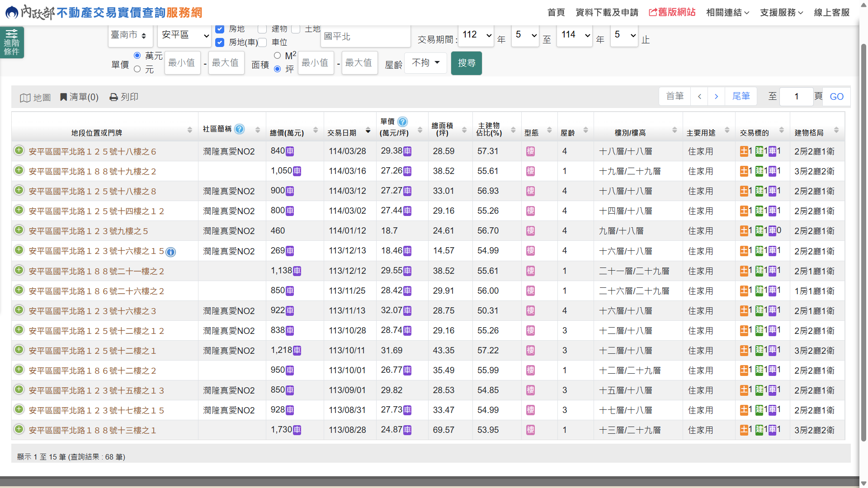Image resolution: width=868 pixels, height=488 pixels.
Task: Go to 首頁 in top navigation
Action: (556, 13)
